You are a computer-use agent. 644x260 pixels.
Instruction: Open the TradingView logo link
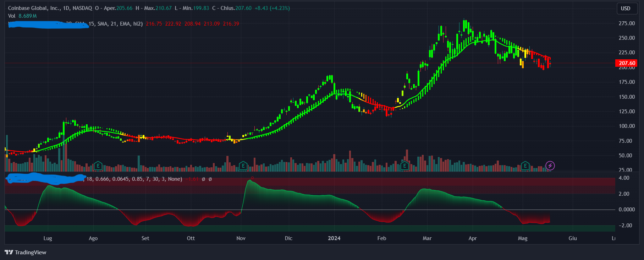pyautogui.click(x=26, y=252)
